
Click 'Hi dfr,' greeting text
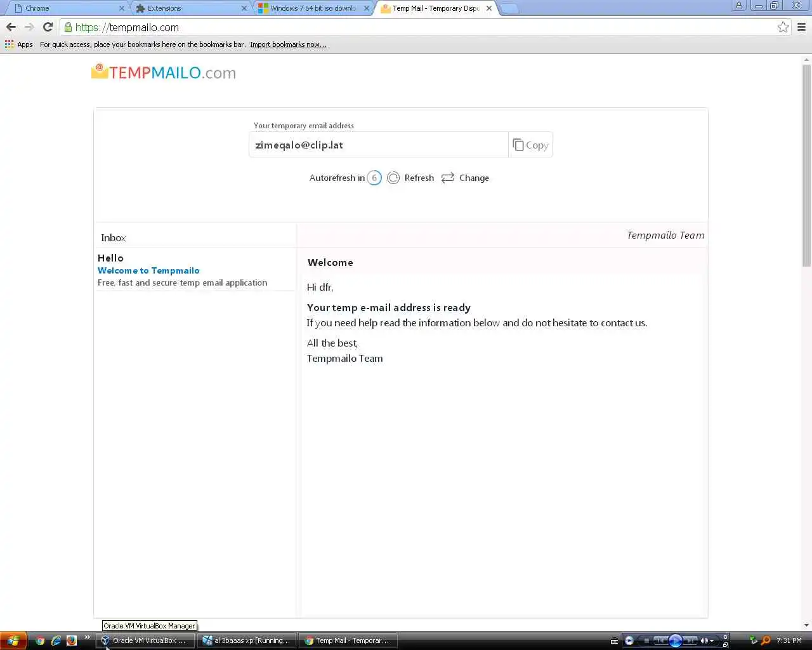pyautogui.click(x=320, y=287)
